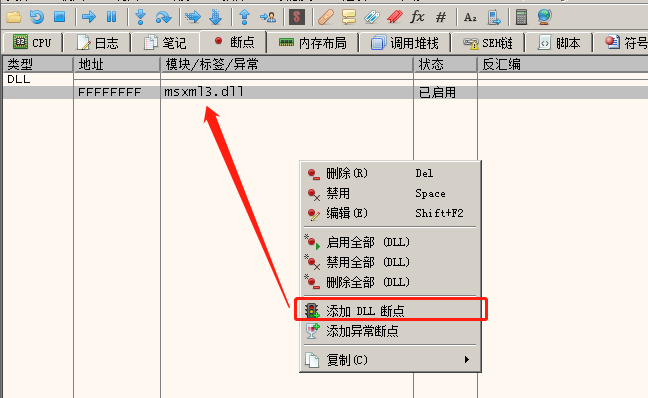Choose 禁用 to disable the breakpoint

coord(390,193)
